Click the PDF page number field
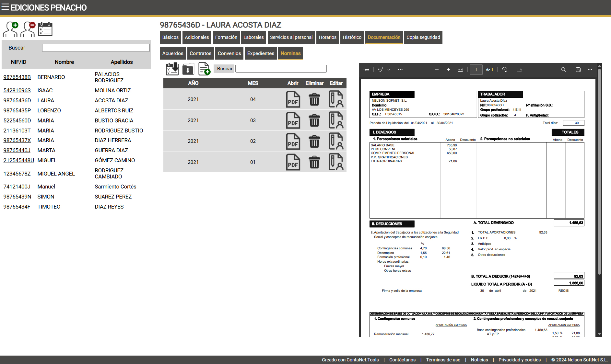This screenshot has height=364, width=611. [476, 70]
